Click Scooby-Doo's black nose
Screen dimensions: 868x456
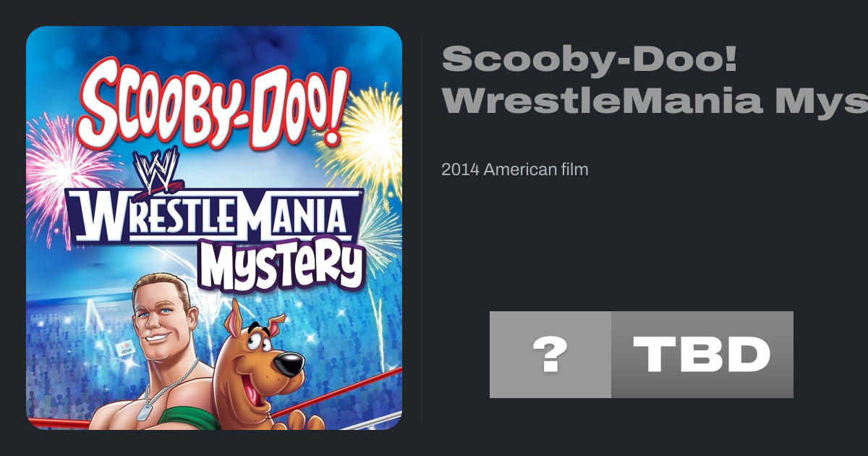(x=289, y=364)
